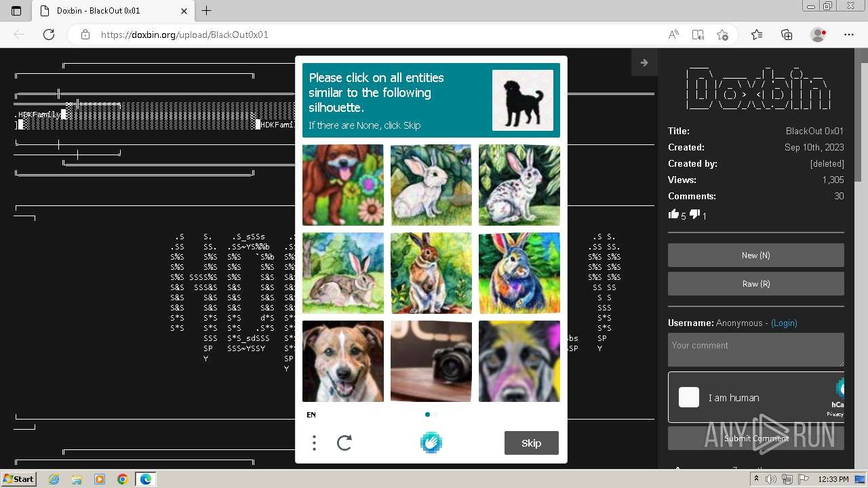Open Windows Media Player from taskbar
Viewport: 868px width, 488px height.
100,479
